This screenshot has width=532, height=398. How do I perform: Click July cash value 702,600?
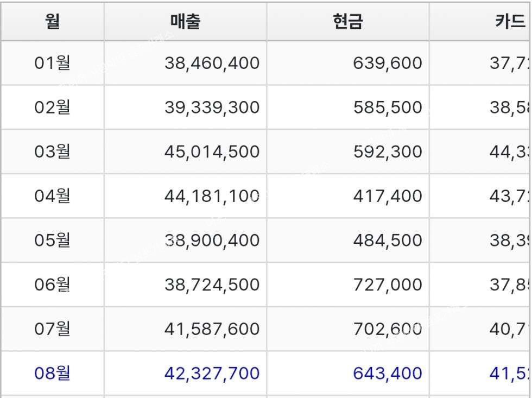tap(387, 329)
